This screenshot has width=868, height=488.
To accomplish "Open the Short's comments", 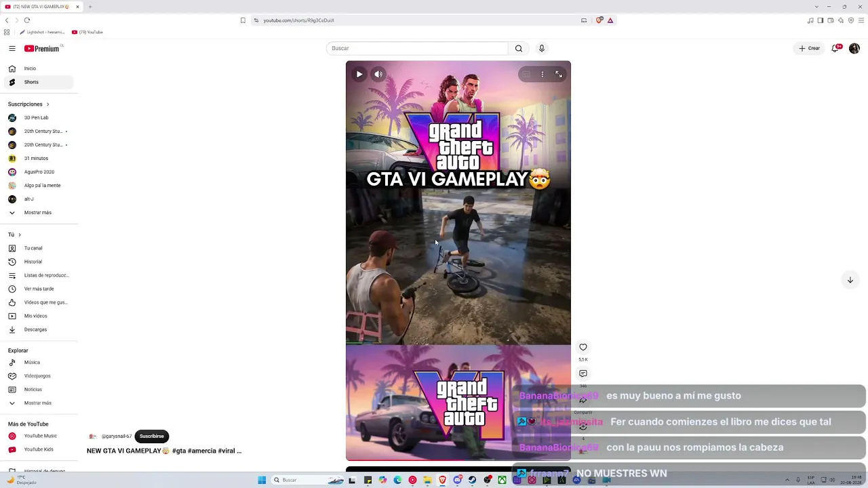I will tap(583, 373).
